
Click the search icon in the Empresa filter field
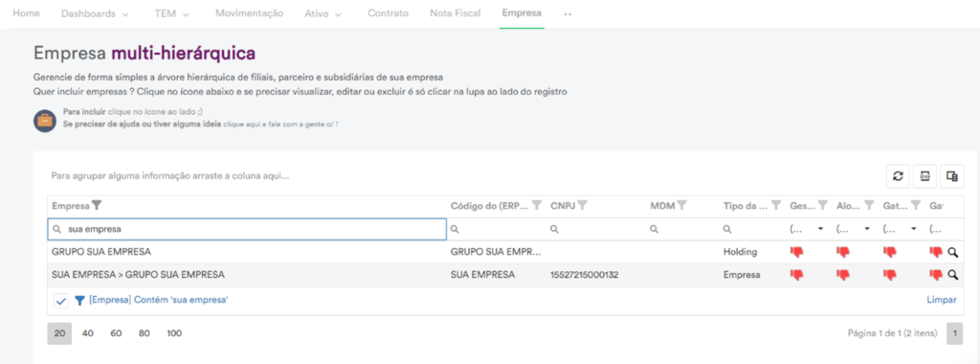pyautogui.click(x=57, y=230)
